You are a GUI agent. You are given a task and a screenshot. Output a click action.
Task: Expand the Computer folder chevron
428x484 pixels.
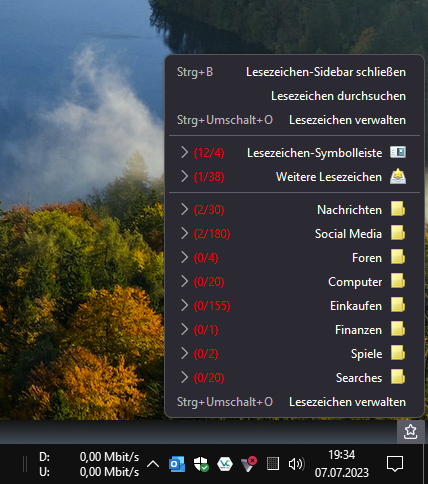(184, 281)
